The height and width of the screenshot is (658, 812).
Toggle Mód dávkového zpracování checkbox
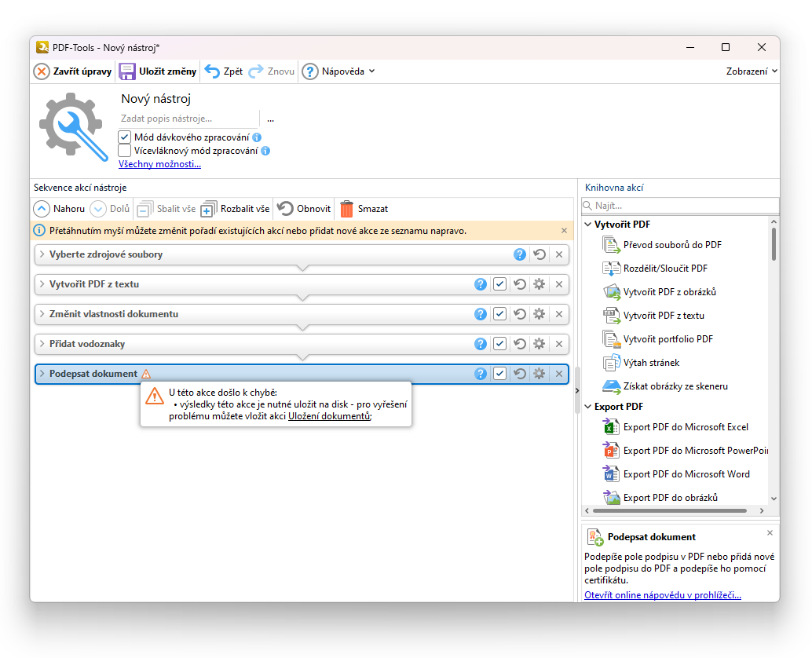(124, 137)
